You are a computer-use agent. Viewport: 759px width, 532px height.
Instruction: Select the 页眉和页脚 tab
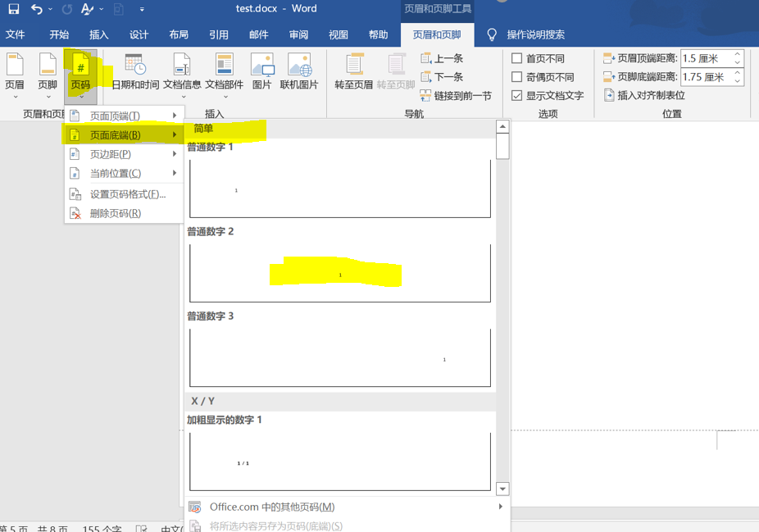pyautogui.click(x=437, y=34)
